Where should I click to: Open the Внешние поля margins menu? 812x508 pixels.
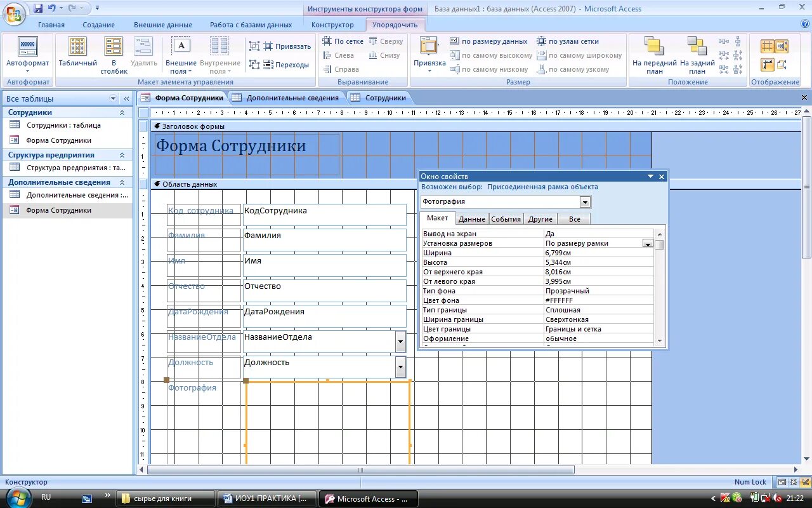pyautogui.click(x=181, y=55)
